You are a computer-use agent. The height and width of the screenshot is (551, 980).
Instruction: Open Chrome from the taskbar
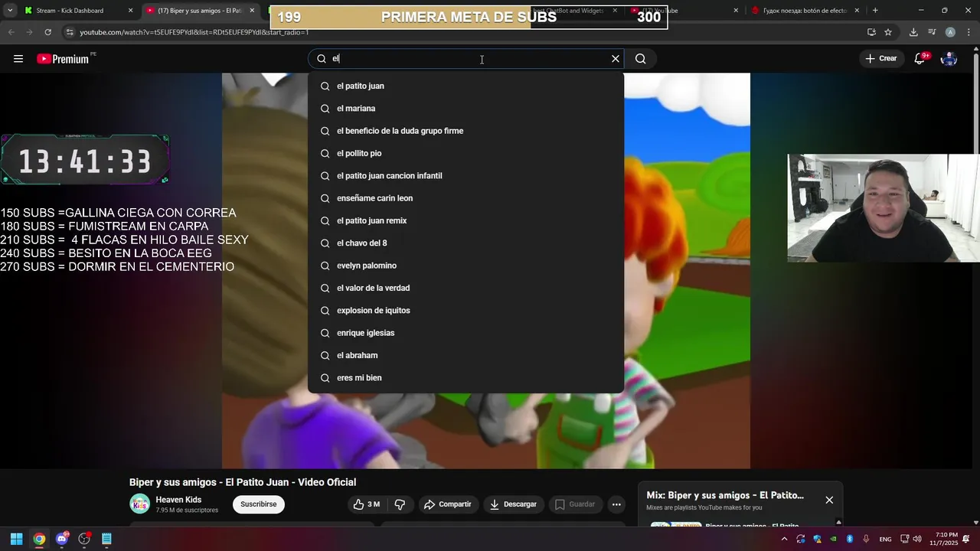pyautogui.click(x=39, y=539)
